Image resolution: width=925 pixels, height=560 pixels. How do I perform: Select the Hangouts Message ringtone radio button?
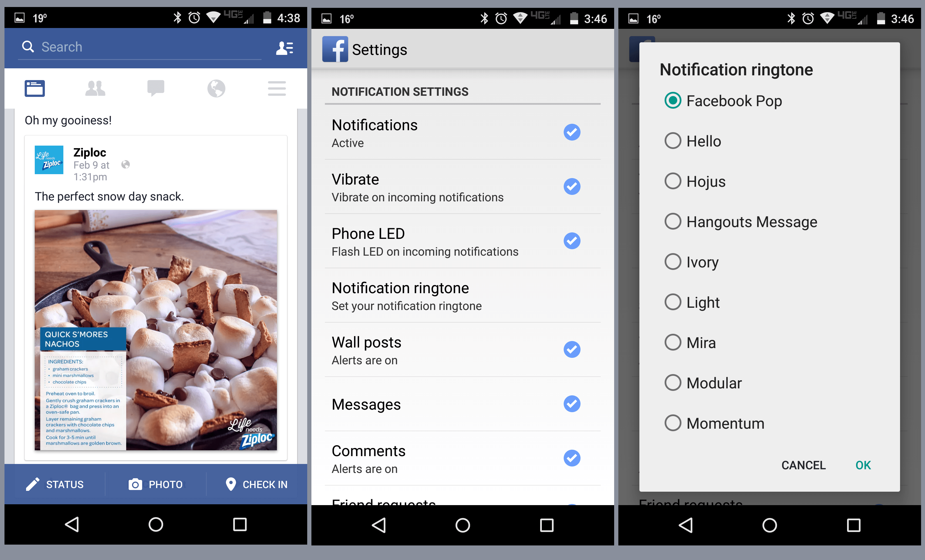[673, 221]
